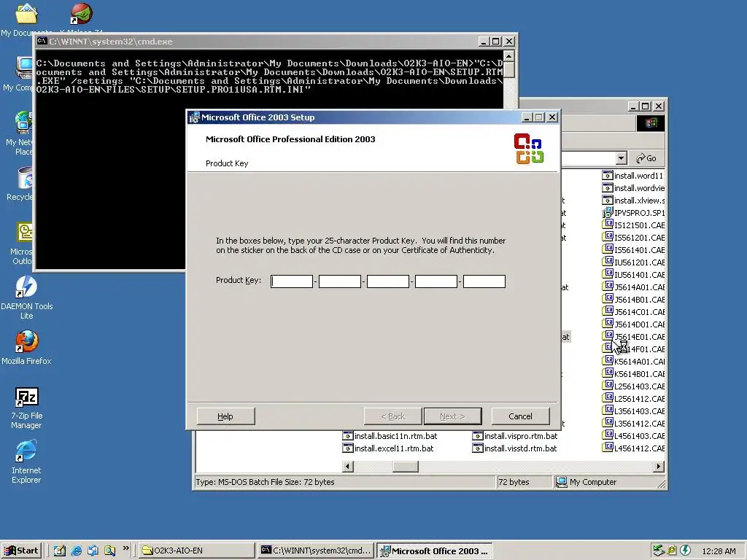Click Cancel button in Office Setup
The image size is (747, 560).
click(520, 416)
